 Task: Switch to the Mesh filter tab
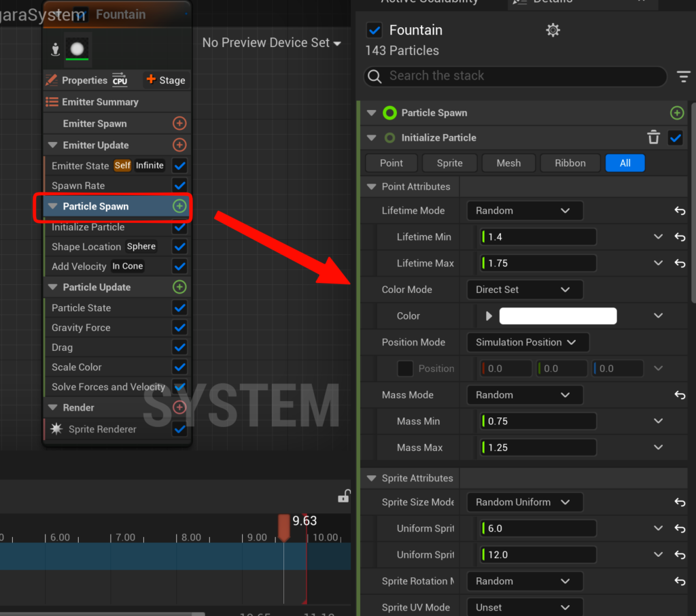click(x=508, y=163)
